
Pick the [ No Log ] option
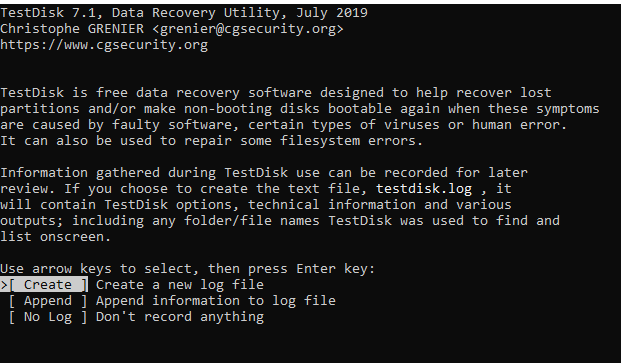tap(48, 317)
